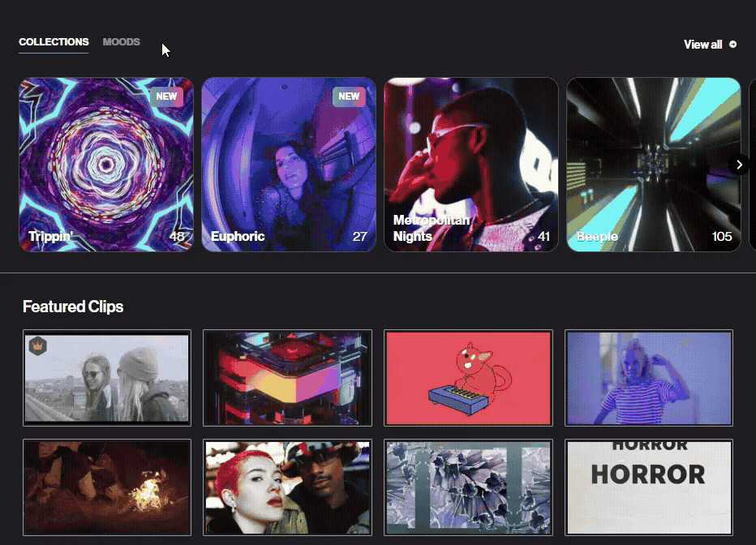The image size is (756, 545).
Task: Play the clip of the red-haired woman
Action: [x=288, y=487]
